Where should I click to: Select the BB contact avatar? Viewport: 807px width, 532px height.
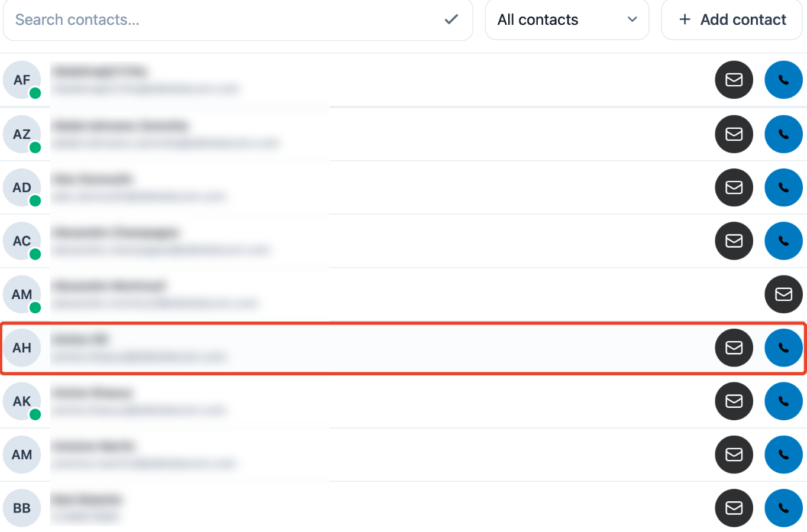click(22, 508)
